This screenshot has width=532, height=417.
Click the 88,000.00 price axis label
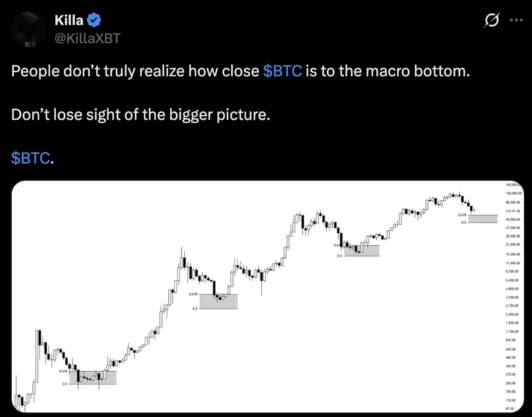pyautogui.click(x=512, y=203)
